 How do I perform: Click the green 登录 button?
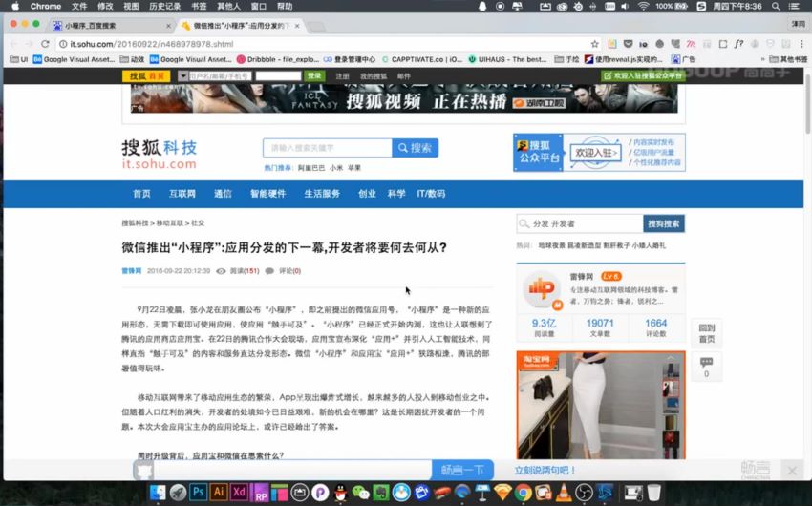[314, 76]
